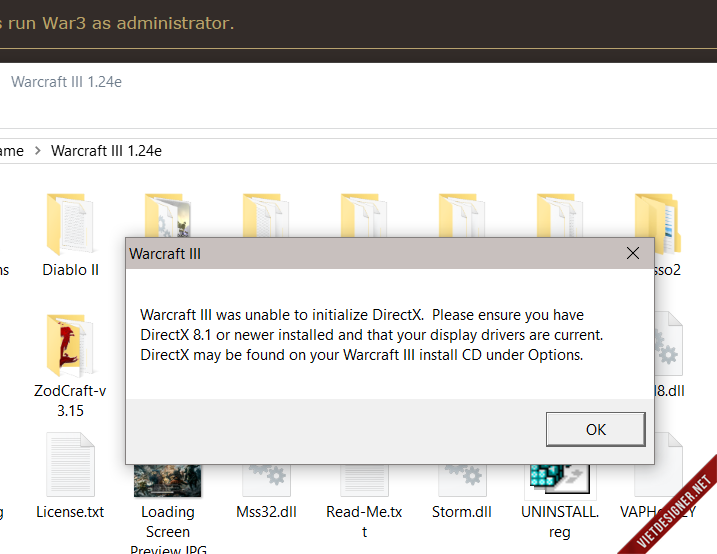
Task: Close the Warcraft III error dialog
Action: pos(633,253)
